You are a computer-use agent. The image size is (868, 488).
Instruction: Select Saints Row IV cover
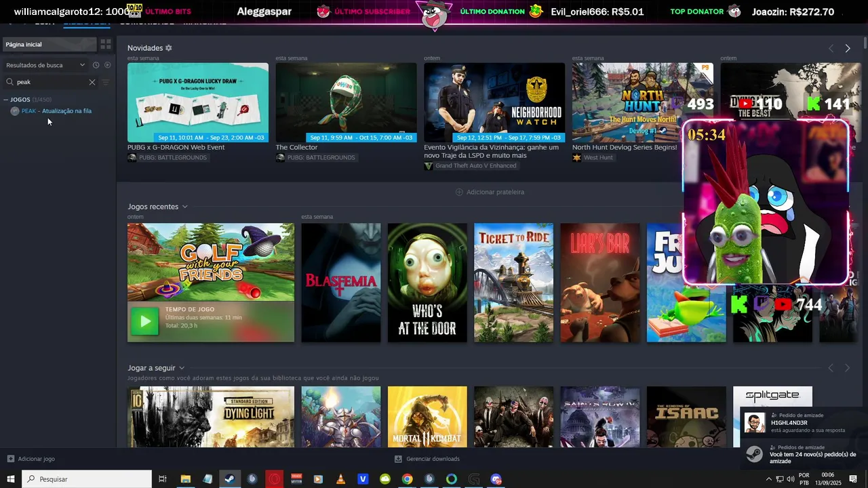(x=600, y=417)
